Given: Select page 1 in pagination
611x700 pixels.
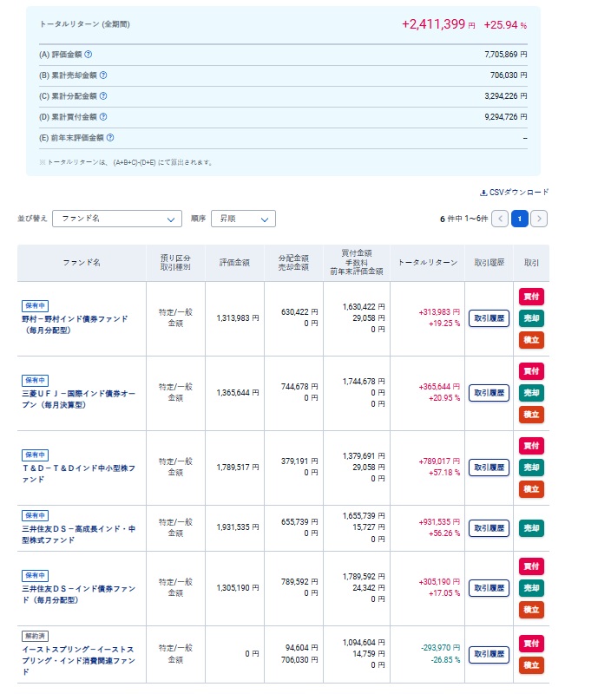Looking at the screenshot, I should pyautogui.click(x=519, y=219).
